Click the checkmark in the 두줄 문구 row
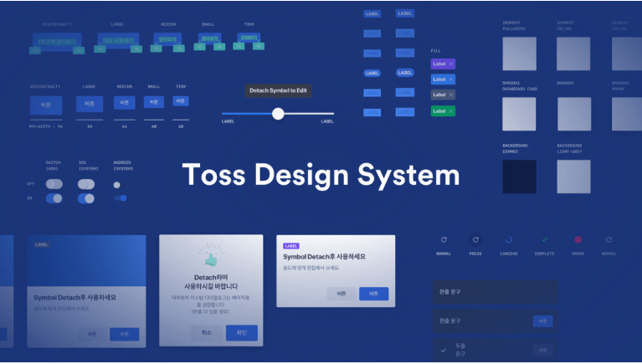The image size is (642, 364). pyautogui.click(x=443, y=351)
